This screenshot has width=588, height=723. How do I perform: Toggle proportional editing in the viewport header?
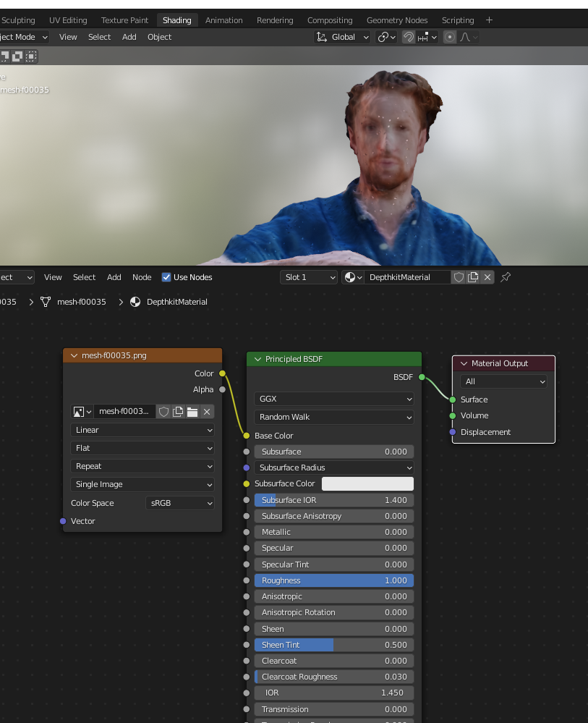coord(450,37)
